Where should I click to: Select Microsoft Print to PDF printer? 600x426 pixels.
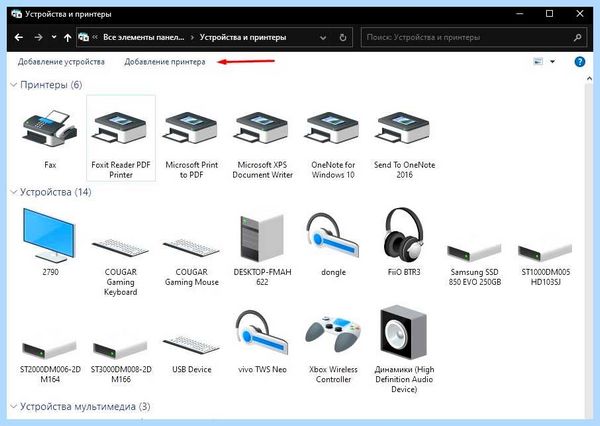(191, 128)
